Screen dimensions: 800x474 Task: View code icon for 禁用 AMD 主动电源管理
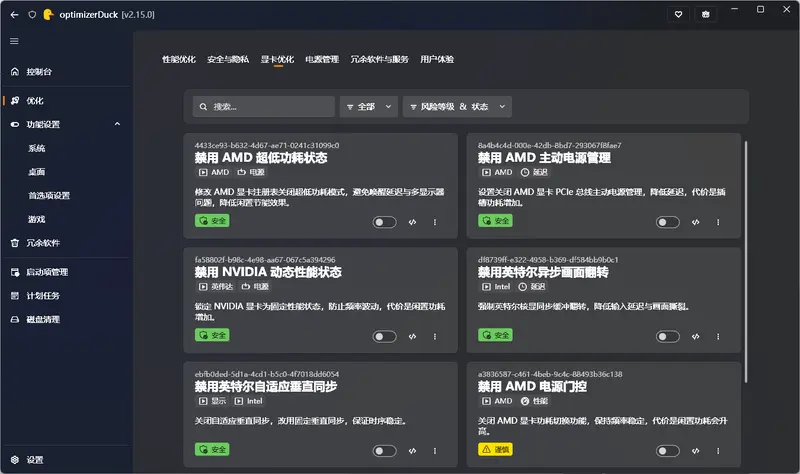pyautogui.click(x=695, y=222)
